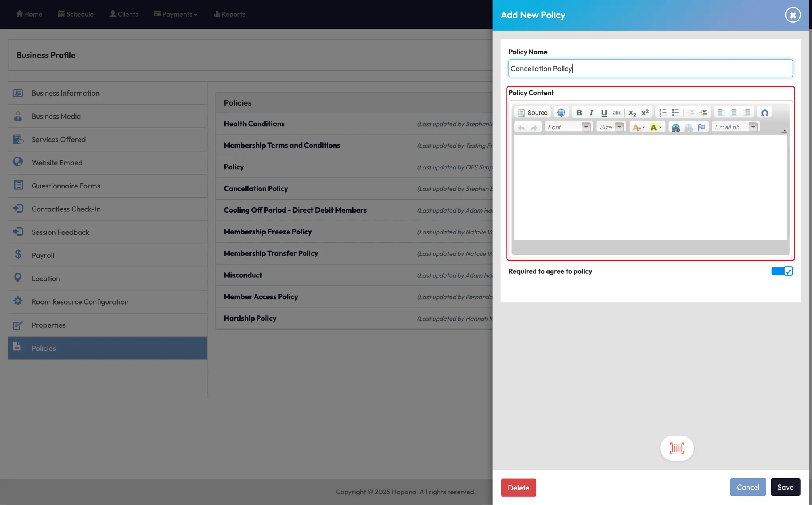Click in the Policy Name field
Image resolution: width=812 pixels, height=505 pixels.
[650, 69]
